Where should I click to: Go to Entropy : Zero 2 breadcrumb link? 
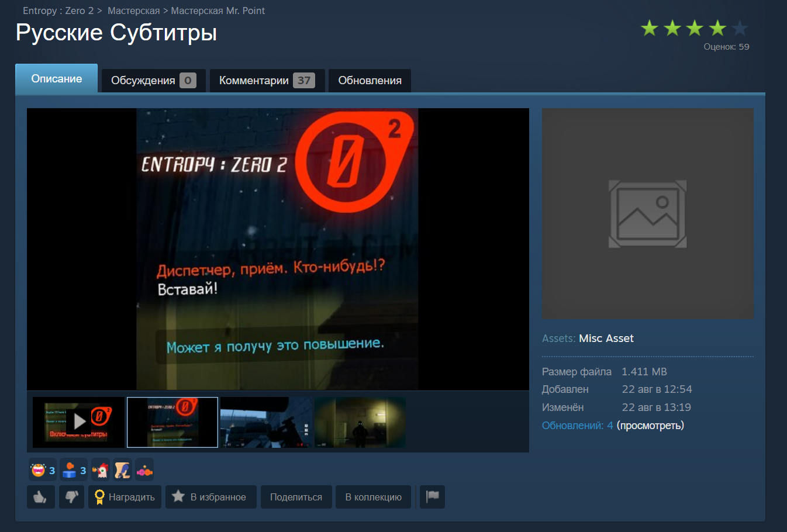58,11
